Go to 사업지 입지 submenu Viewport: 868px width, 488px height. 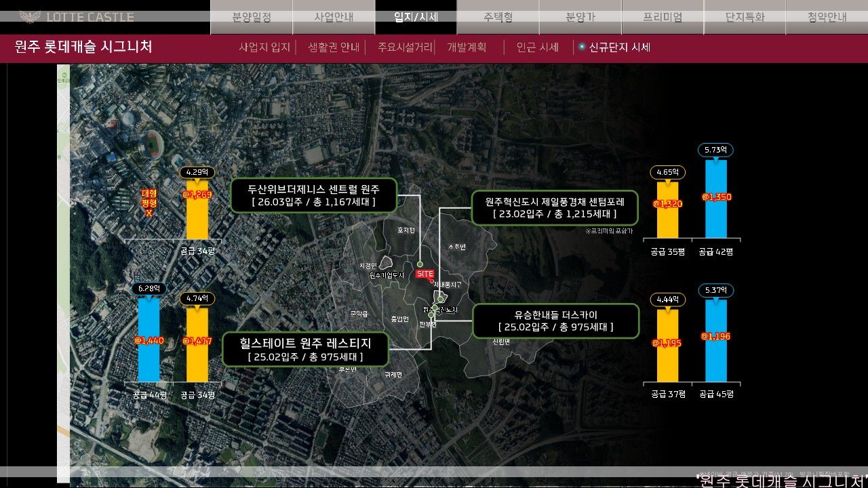(x=264, y=47)
